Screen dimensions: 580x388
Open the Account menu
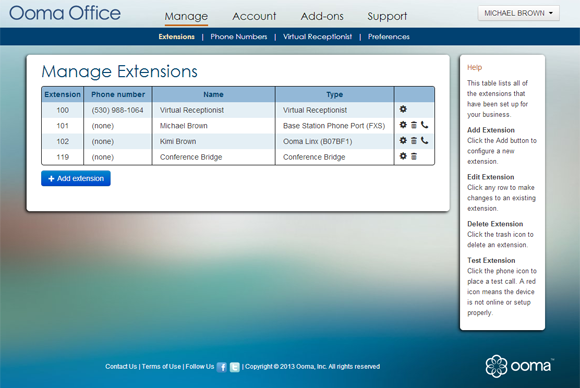click(254, 16)
